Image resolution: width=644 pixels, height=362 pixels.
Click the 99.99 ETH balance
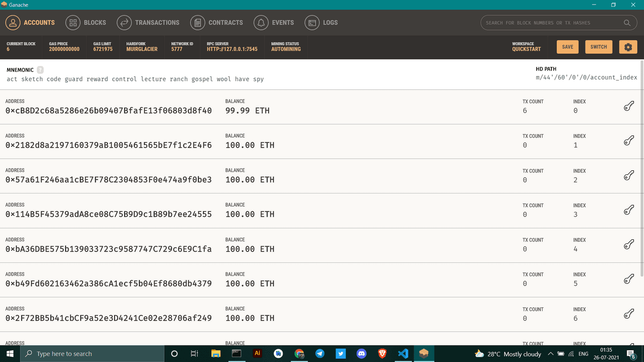247,110
